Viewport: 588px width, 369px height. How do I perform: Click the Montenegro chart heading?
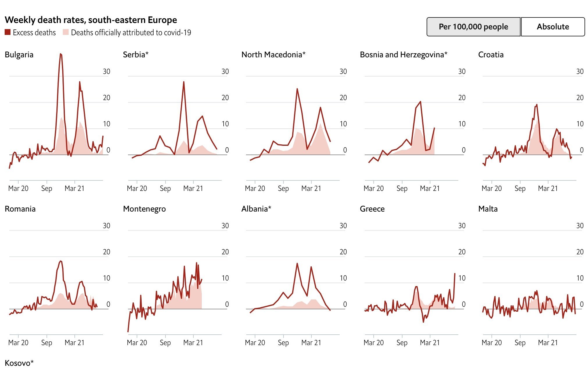coord(144,209)
